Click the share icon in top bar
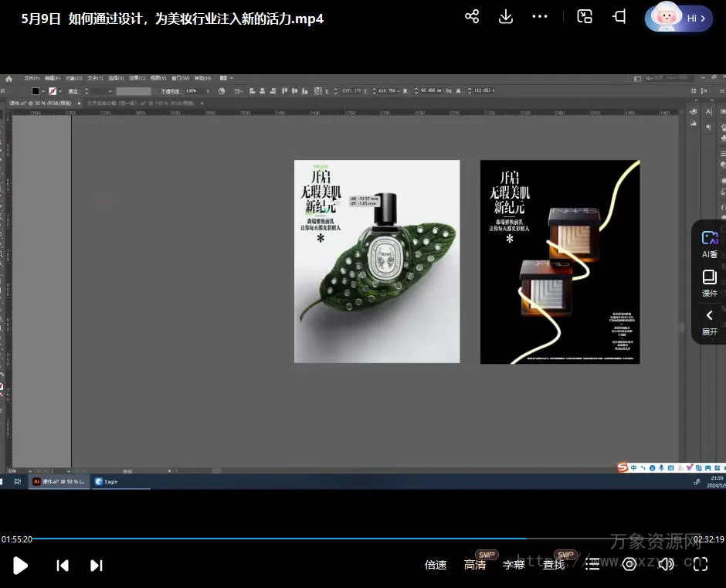 tap(472, 17)
